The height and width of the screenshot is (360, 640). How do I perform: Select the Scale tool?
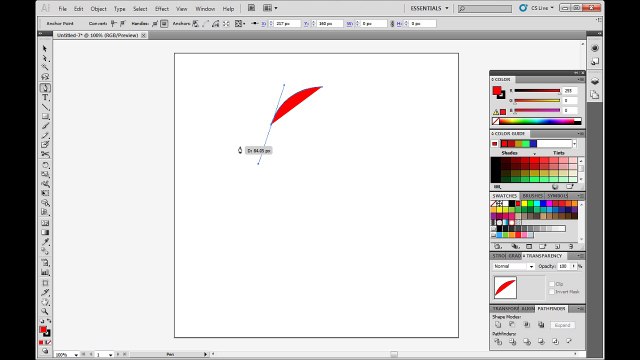(x=45, y=174)
